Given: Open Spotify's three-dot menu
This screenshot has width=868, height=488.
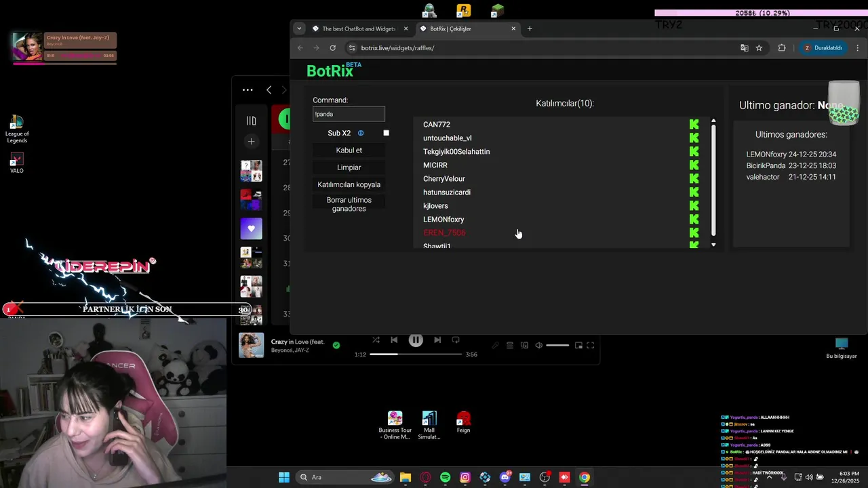Looking at the screenshot, I should tap(248, 89).
